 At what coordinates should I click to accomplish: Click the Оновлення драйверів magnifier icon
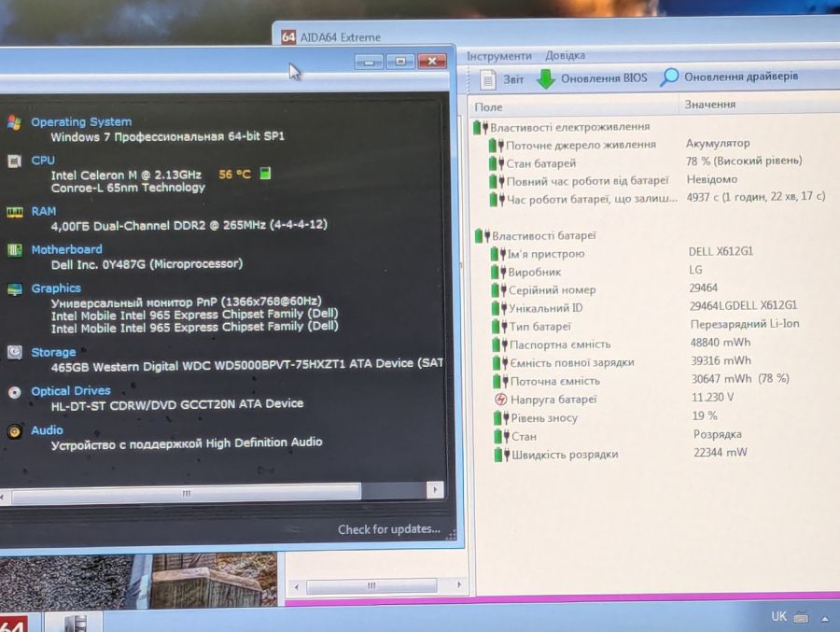point(668,77)
